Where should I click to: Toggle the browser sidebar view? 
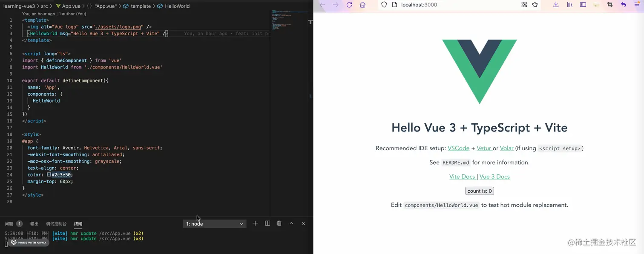pos(583,5)
